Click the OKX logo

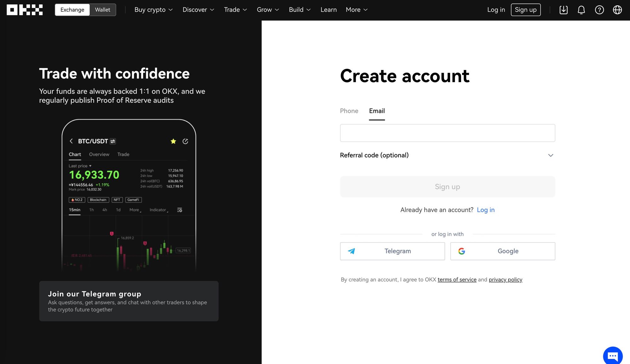point(25,10)
